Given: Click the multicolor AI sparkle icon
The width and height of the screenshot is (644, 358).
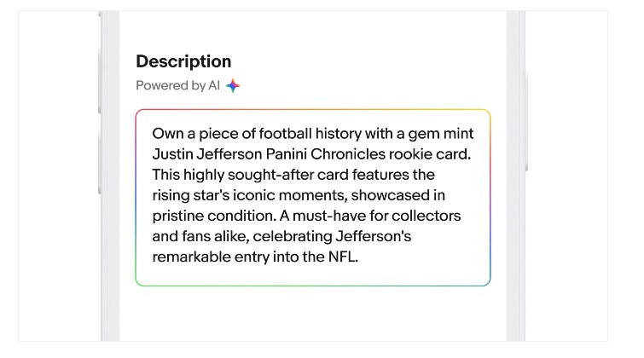Looking at the screenshot, I should pyautogui.click(x=233, y=85).
